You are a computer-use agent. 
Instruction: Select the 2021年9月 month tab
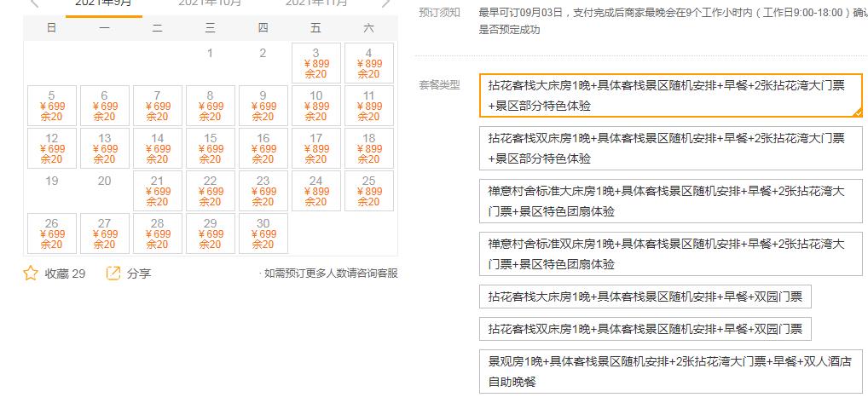104,4
